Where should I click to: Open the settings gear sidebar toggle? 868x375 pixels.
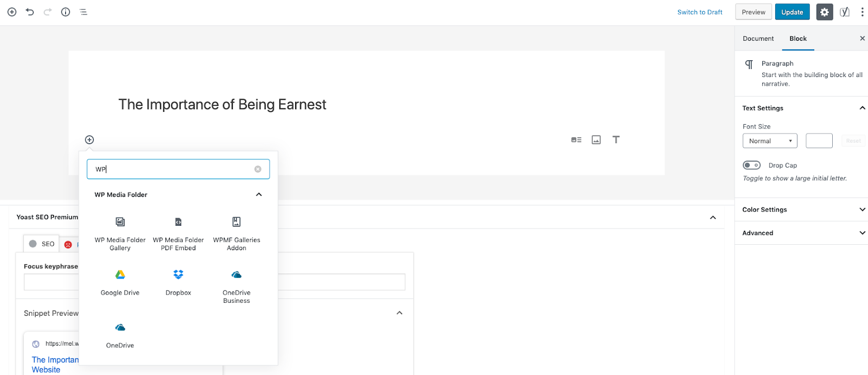tap(824, 12)
